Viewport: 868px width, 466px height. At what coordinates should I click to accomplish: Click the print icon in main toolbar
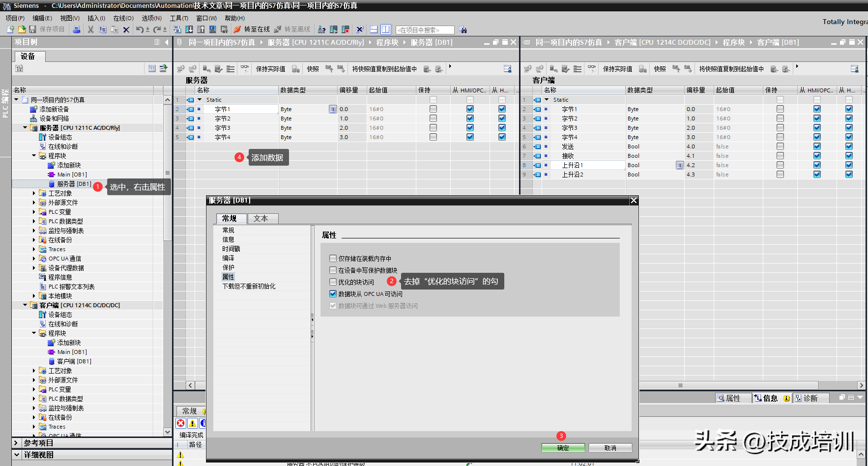click(x=77, y=29)
